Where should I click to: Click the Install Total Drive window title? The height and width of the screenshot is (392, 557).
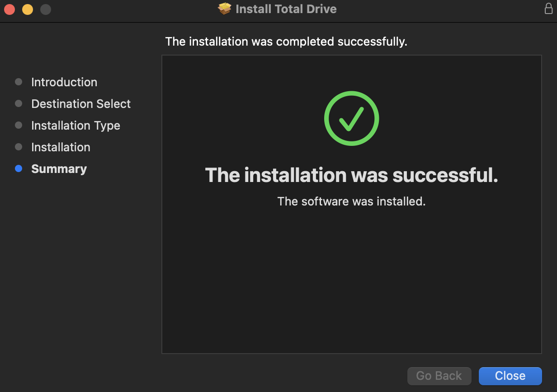286,9
